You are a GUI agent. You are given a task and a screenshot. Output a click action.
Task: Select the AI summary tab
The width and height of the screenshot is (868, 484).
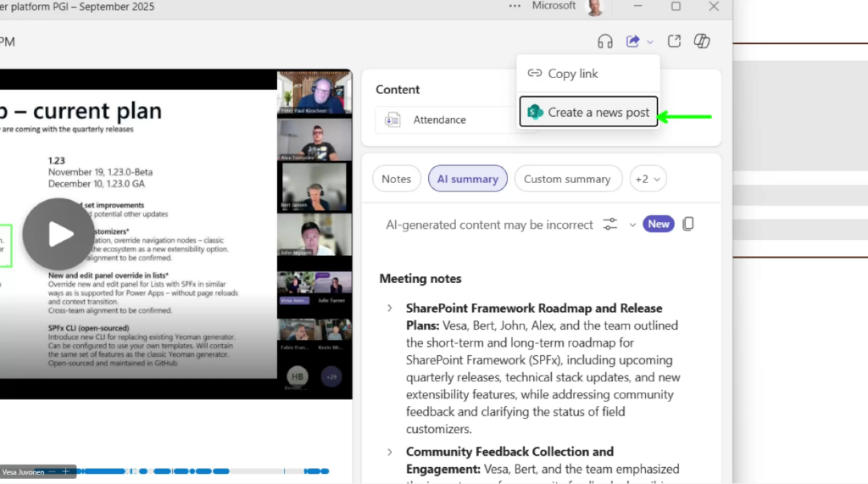coord(468,179)
